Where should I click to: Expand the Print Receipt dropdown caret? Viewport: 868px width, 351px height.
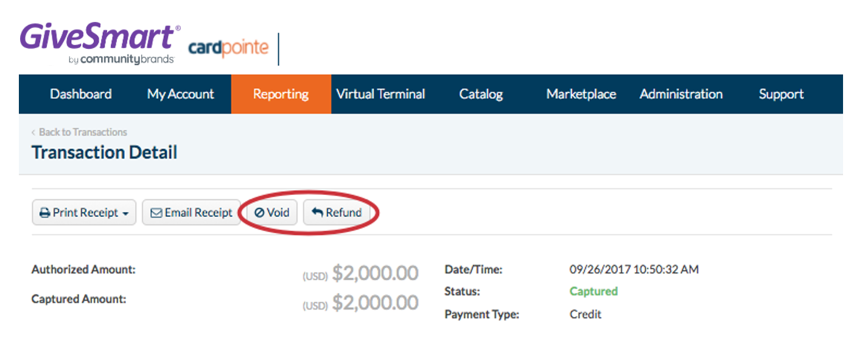[x=125, y=214]
